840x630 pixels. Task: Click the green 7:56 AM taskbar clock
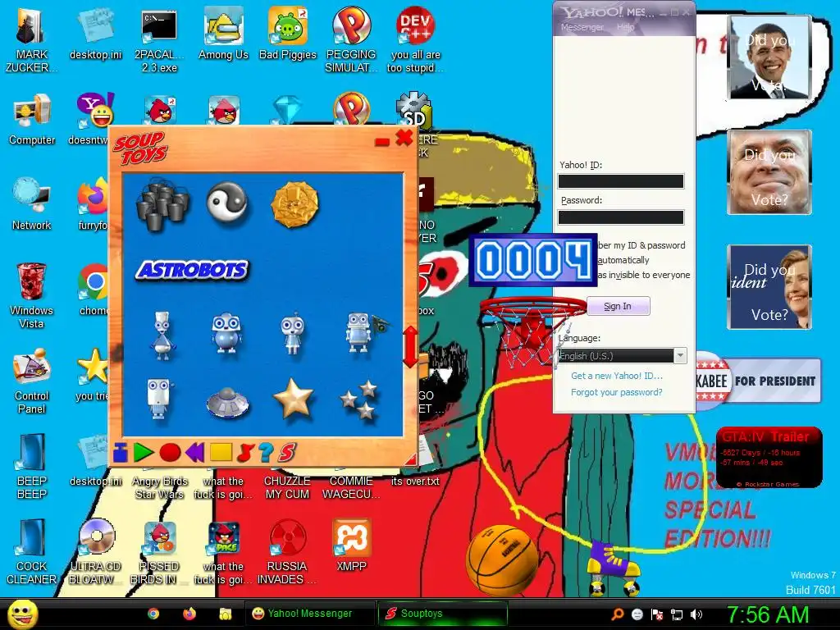(767, 615)
